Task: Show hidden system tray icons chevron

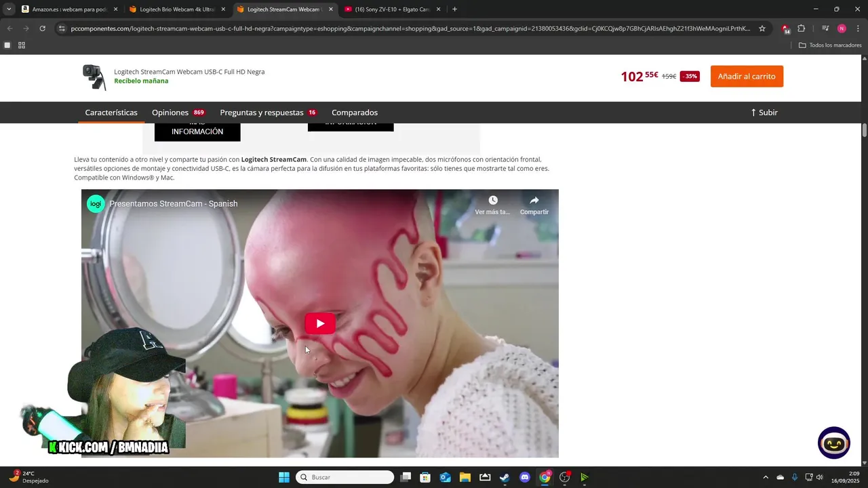Action: [x=766, y=477]
